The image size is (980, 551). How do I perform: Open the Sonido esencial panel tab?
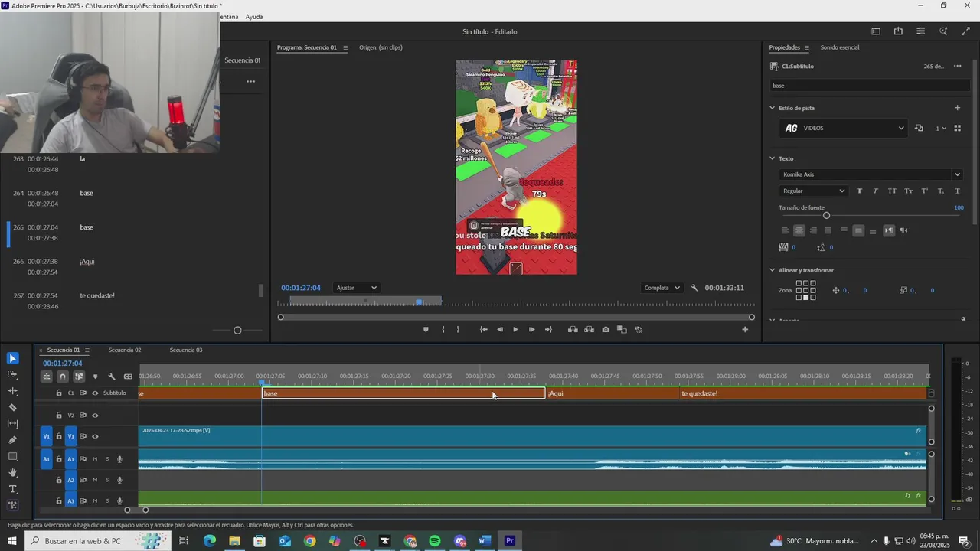[840, 47]
